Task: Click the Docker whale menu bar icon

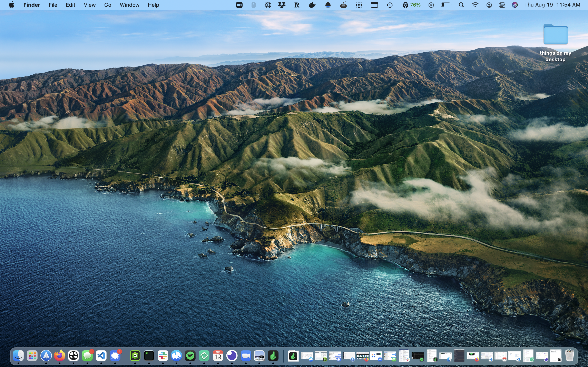Action: click(312, 5)
